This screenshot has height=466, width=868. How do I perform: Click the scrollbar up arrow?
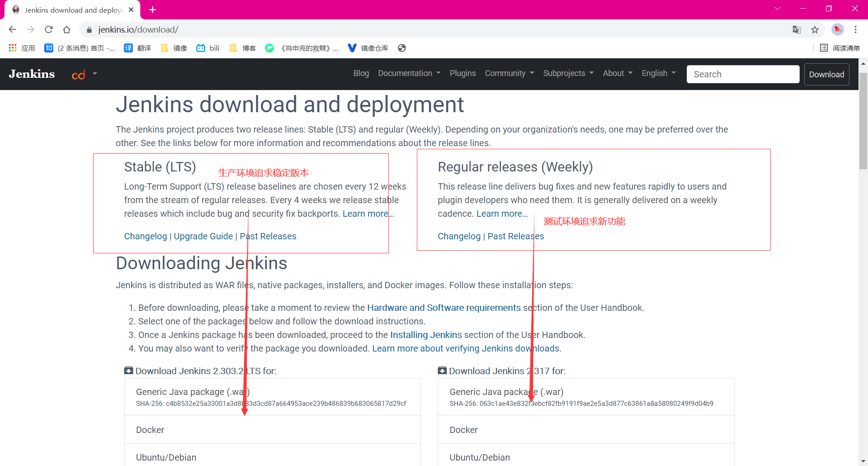863,63
